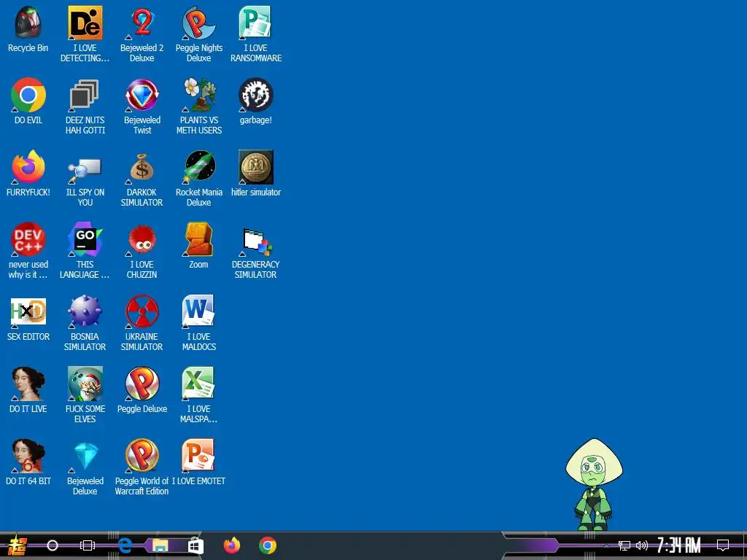This screenshot has height=560, width=747.
Task: Click the Peridot desktop mascot character
Action: coord(594,484)
